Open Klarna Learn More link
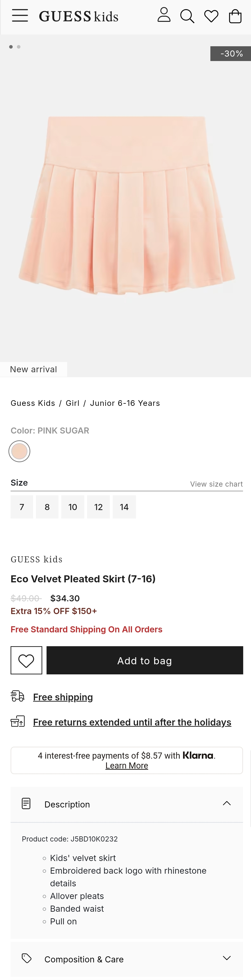The height and width of the screenshot is (980, 251). coord(127,765)
